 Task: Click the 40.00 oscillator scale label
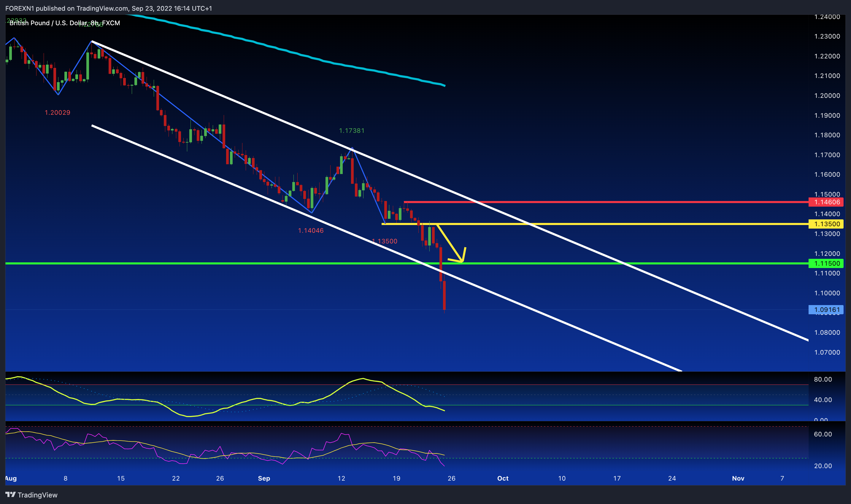823,400
